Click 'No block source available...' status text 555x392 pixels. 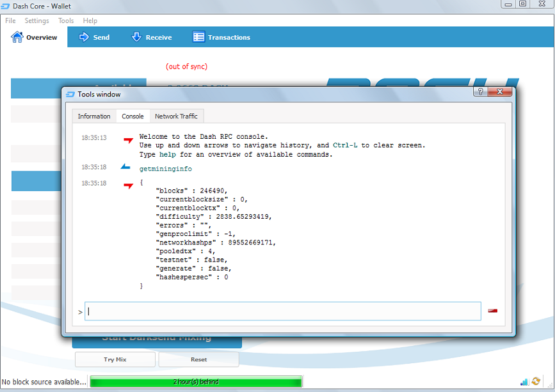pos(44,382)
